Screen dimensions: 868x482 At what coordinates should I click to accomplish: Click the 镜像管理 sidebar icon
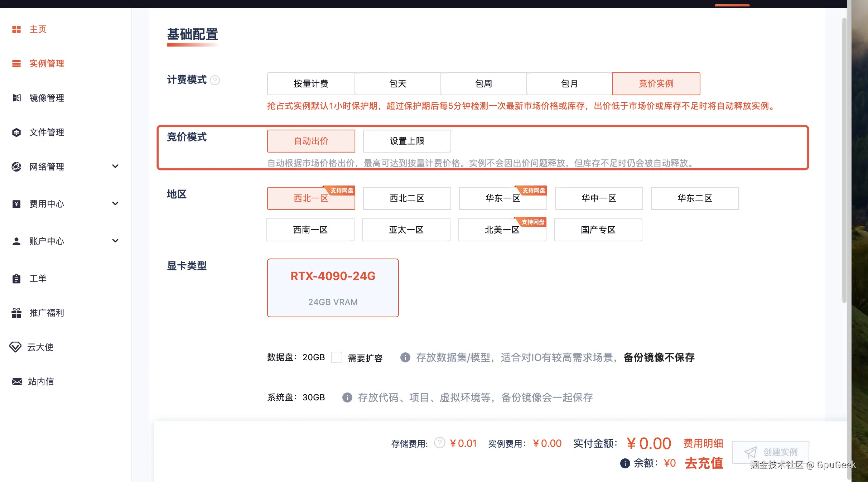click(16, 98)
